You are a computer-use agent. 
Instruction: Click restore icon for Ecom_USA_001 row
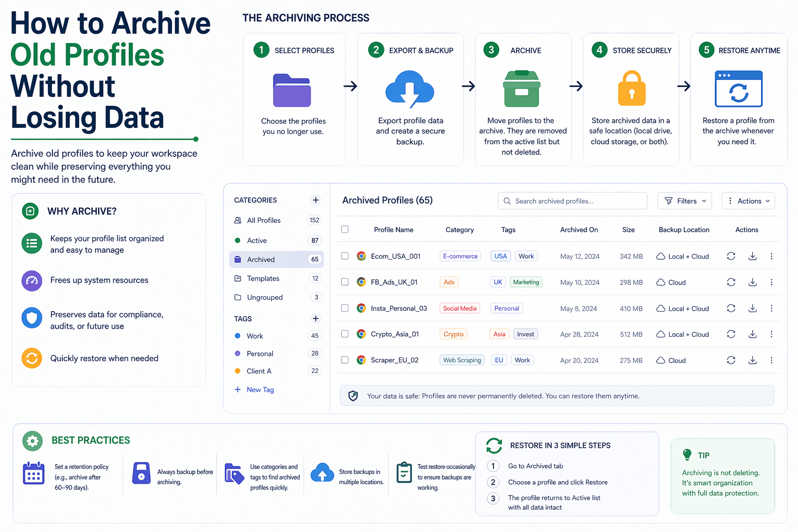pyautogui.click(x=731, y=256)
